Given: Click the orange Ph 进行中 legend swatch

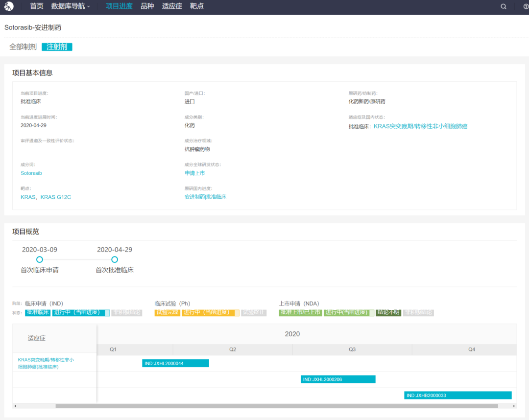Looking at the screenshot, I should point(211,312).
